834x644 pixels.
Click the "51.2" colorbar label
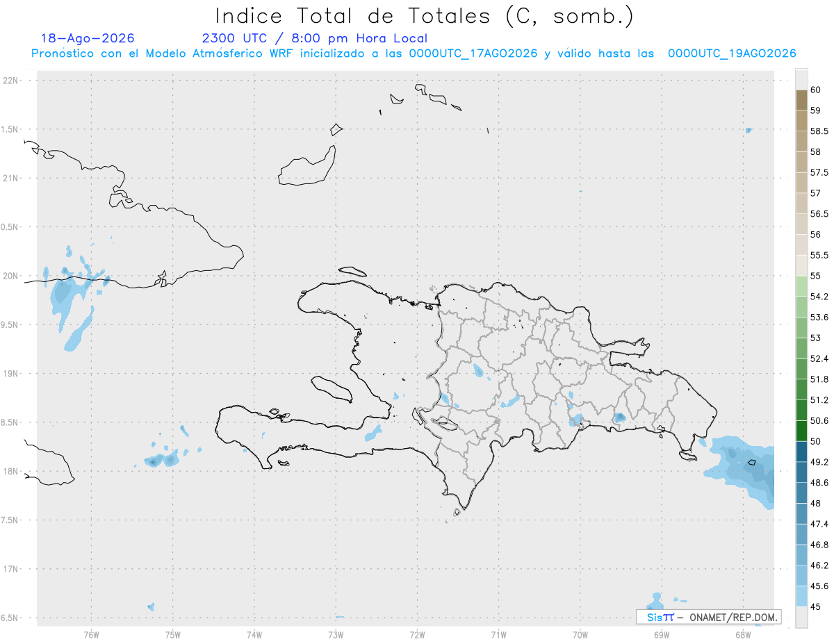(x=819, y=400)
